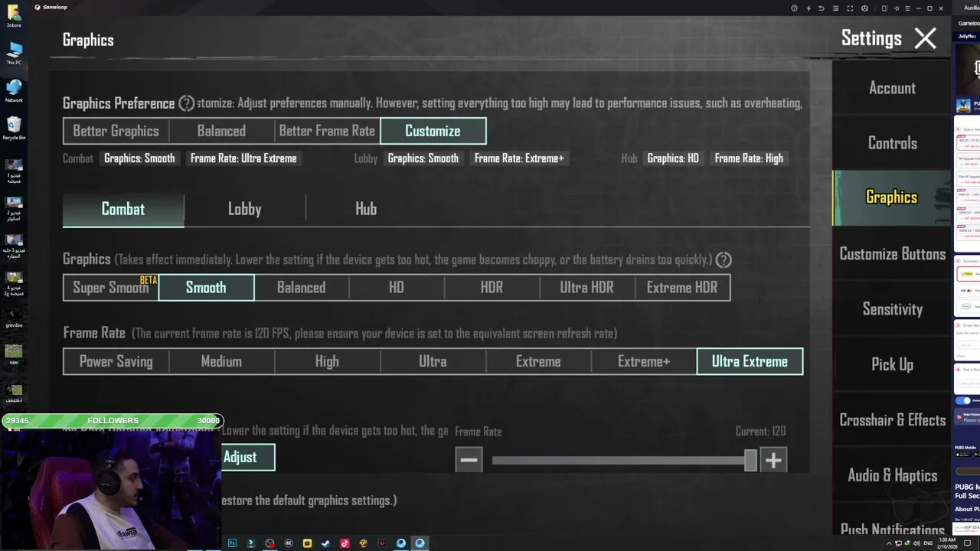
Task: Click the Adjust button
Action: click(248, 458)
